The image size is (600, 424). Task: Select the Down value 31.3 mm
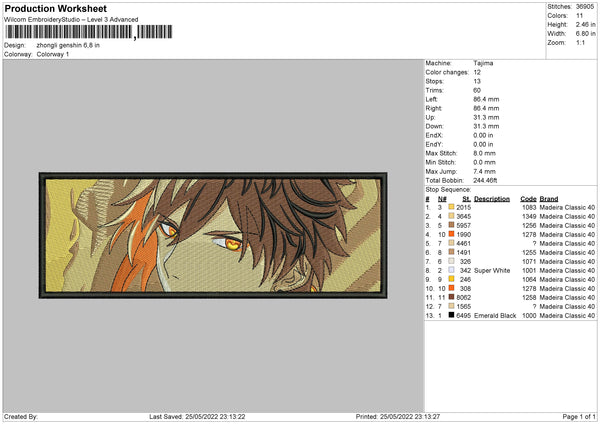(x=486, y=126)
